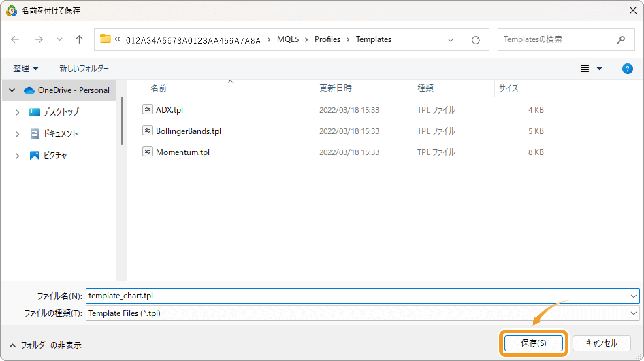Collapse folders with フォルダーの非表示
This screenshot has height=361, width=644.
[46, 345]
